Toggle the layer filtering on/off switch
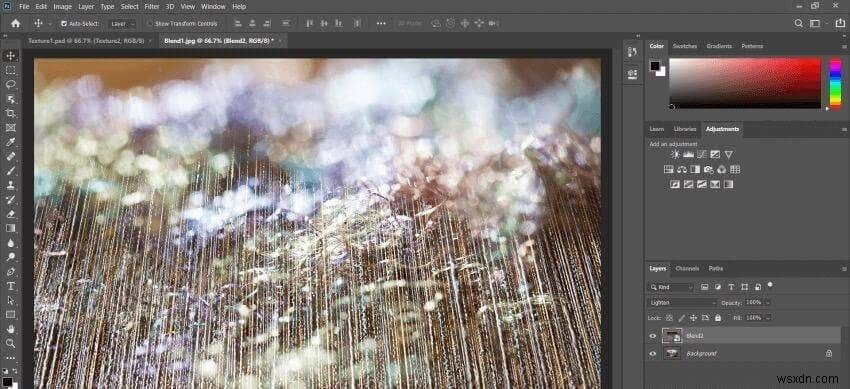 click(770, 284)
